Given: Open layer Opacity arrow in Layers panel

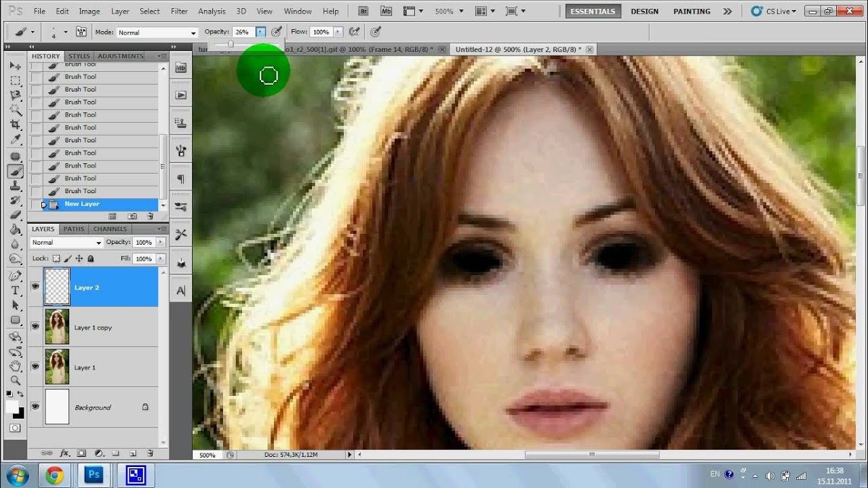Looking at the screenshot, I should coord(161,242).
